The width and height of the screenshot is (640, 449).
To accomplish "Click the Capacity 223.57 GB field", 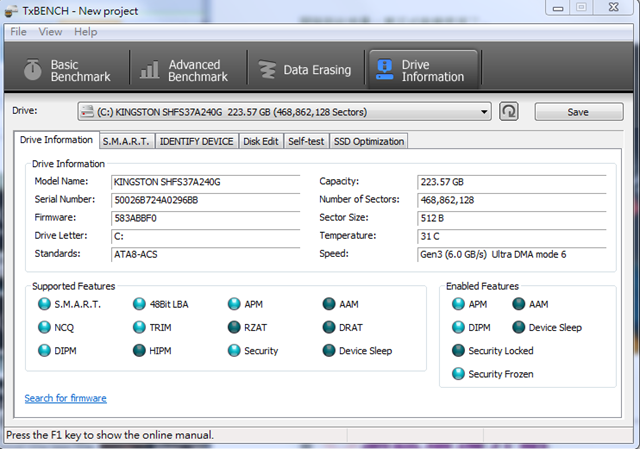I will (511, 182).
